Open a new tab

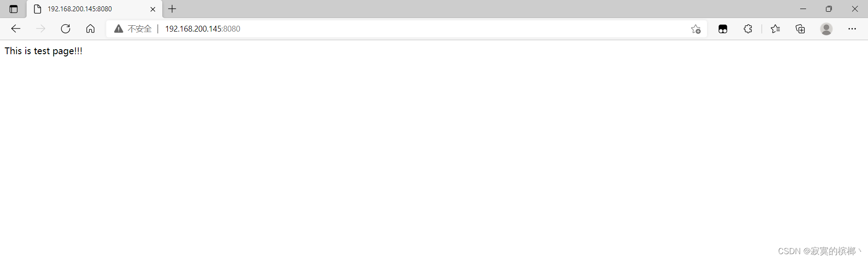coord(172,9)
